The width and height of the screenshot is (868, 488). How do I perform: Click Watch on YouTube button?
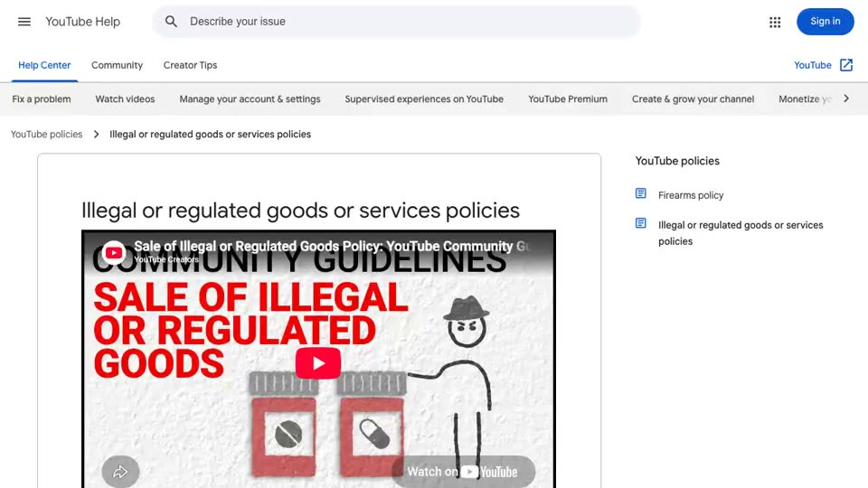coord(463,472)
